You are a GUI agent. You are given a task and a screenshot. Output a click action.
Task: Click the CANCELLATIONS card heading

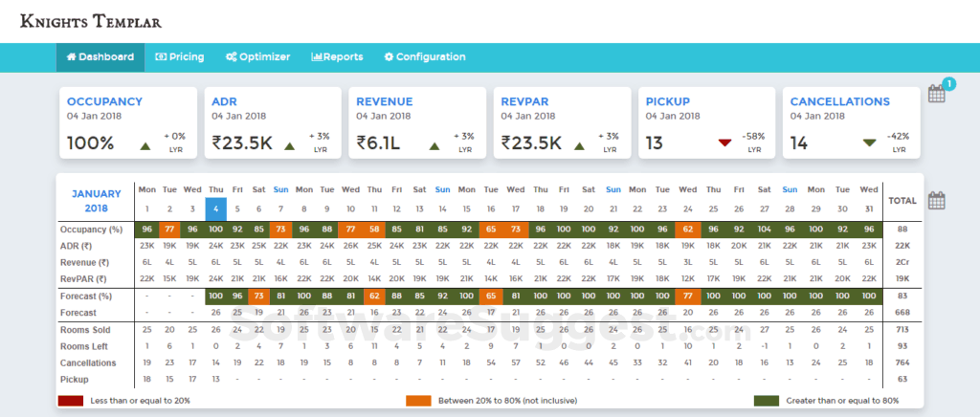839,101
